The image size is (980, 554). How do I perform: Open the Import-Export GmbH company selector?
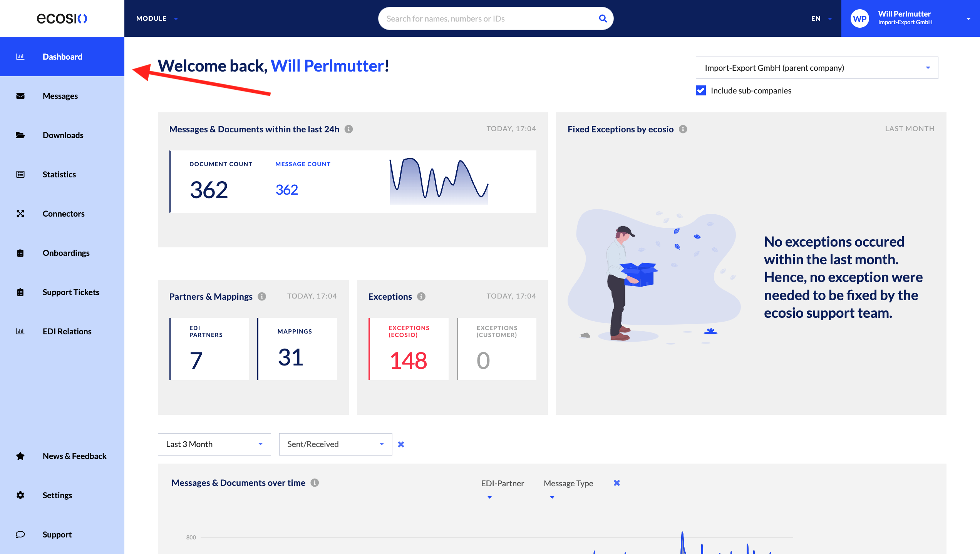click(x=817, y=68)
